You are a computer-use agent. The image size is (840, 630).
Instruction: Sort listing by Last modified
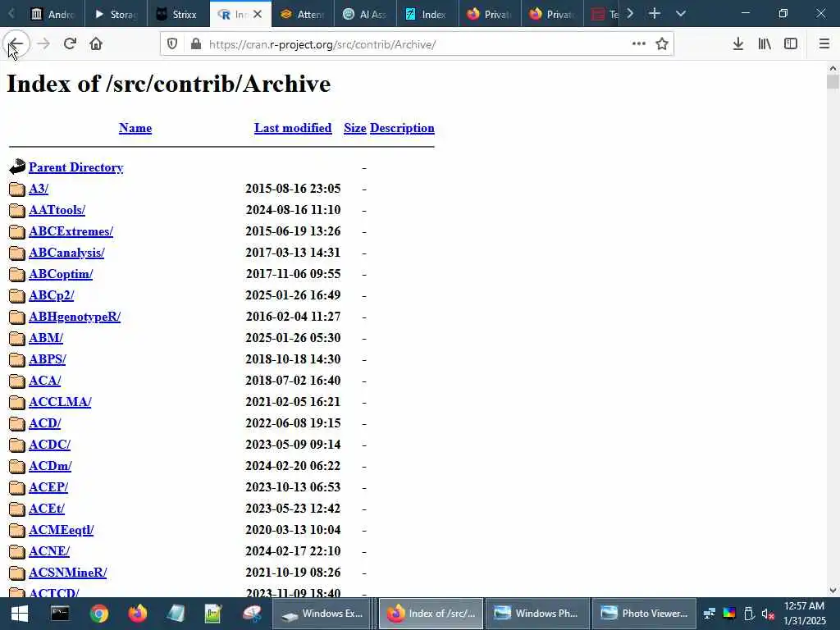(x=293, y=128)
